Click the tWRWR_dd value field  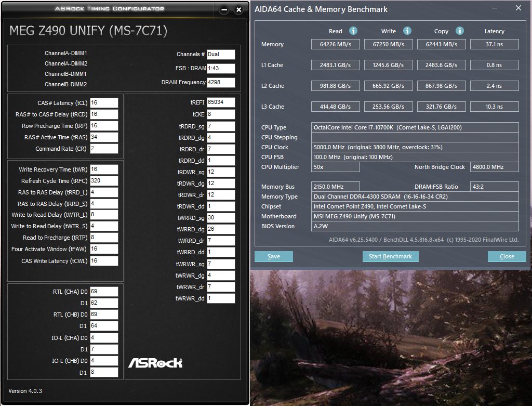point(221,298)
